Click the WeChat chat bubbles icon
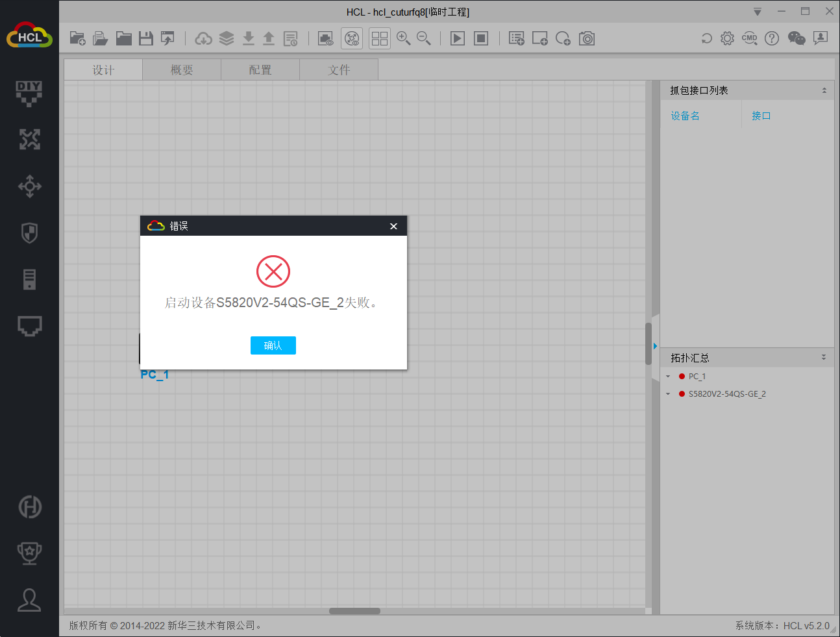The height and width of the screenshot is (637, 840). (797, 39)
